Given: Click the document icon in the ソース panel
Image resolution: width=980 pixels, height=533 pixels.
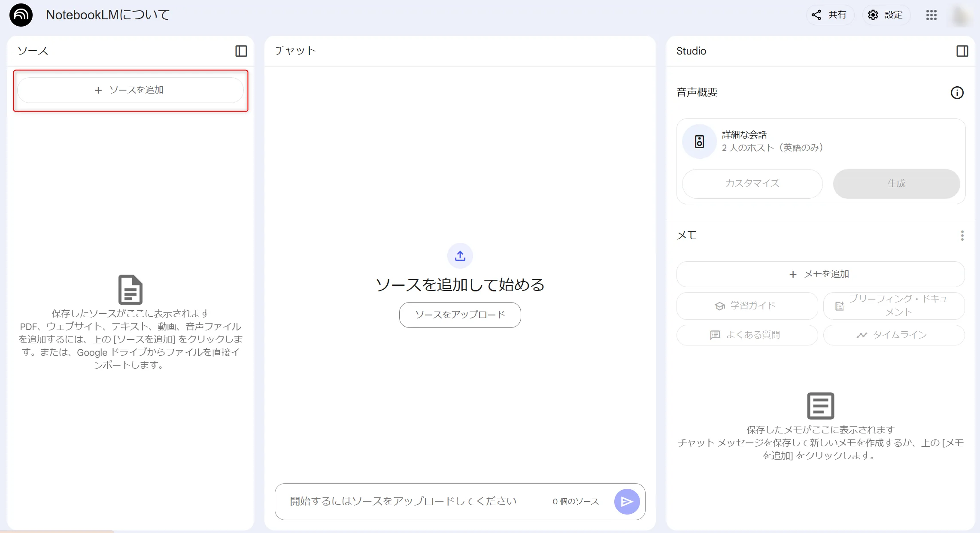Looking at the screenshot, I should [130, 290].
